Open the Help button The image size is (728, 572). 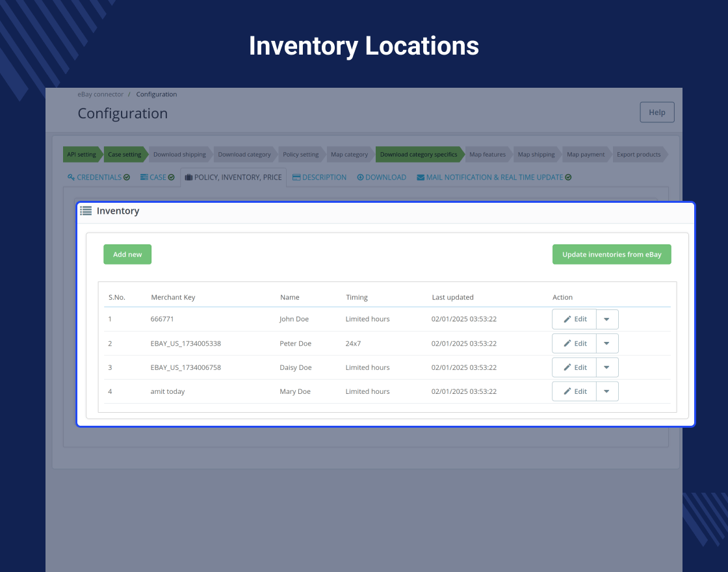(657, 112)
